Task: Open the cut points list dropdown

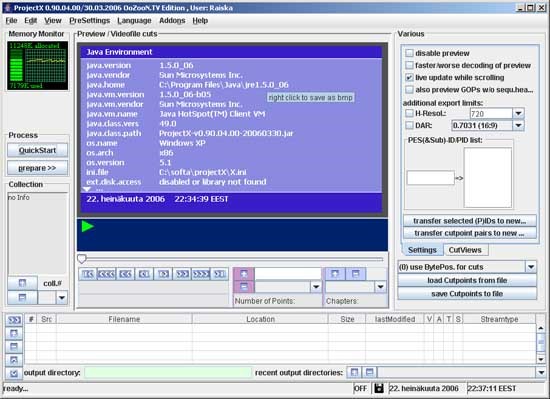Action: [x=316, y=287]
